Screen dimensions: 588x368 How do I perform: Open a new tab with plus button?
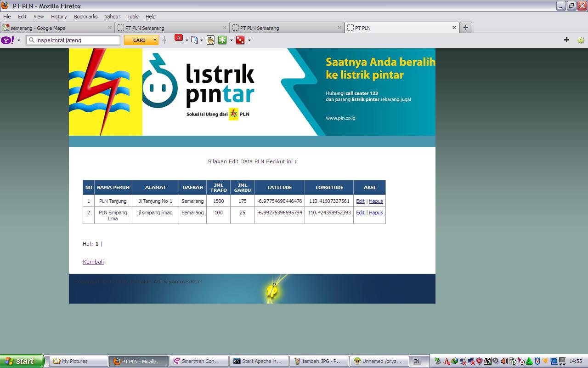pyautogui.click(x=465, y=28)
